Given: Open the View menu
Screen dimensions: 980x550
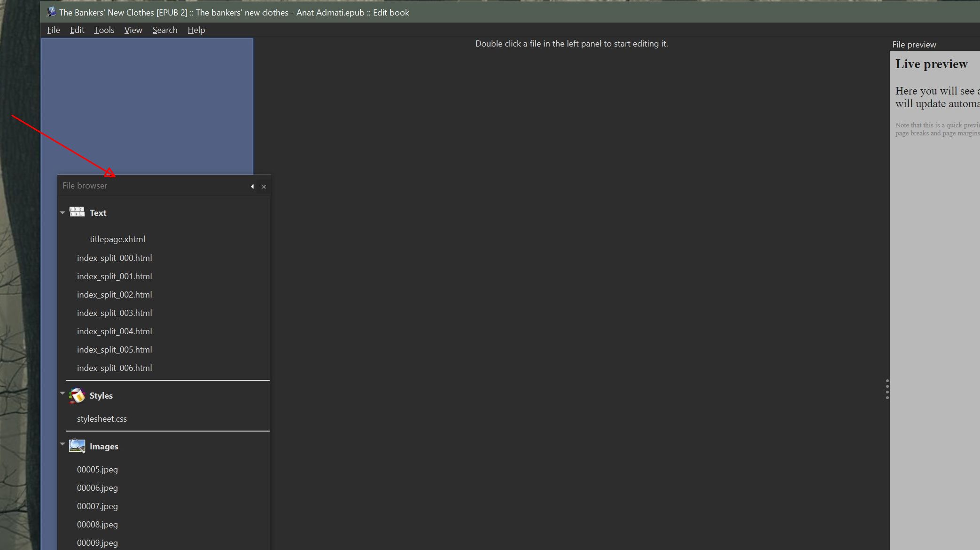Looking at the screenshot, I should click(133, 30).
